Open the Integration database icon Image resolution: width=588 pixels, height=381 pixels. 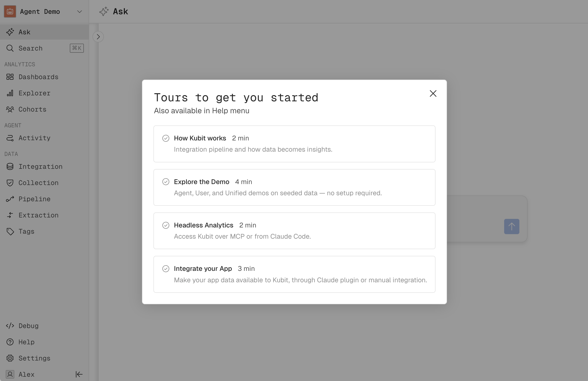[x=10, y=166]
